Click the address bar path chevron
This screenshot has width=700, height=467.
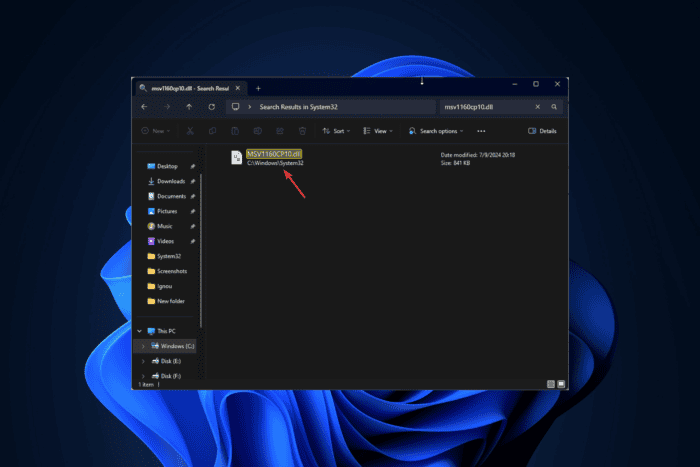point(250,107)
